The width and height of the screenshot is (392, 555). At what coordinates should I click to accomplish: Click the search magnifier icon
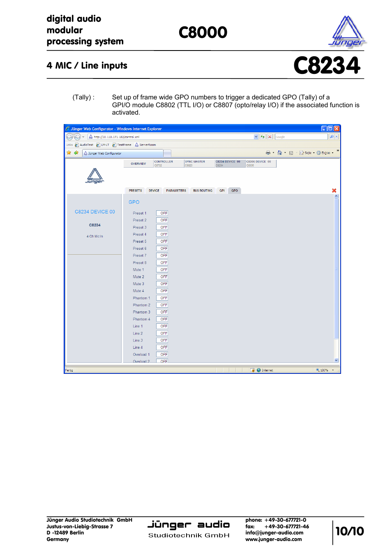[332, 137]
